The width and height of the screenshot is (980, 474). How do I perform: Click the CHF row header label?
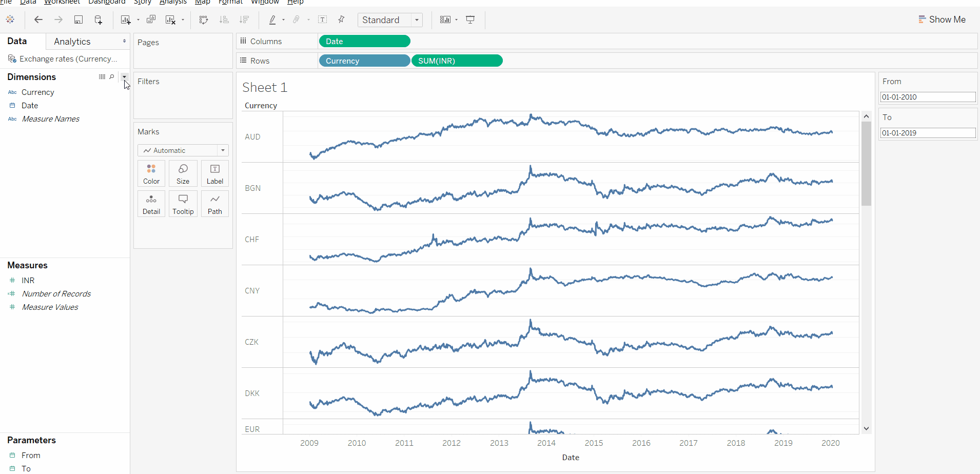click(252, 240)
